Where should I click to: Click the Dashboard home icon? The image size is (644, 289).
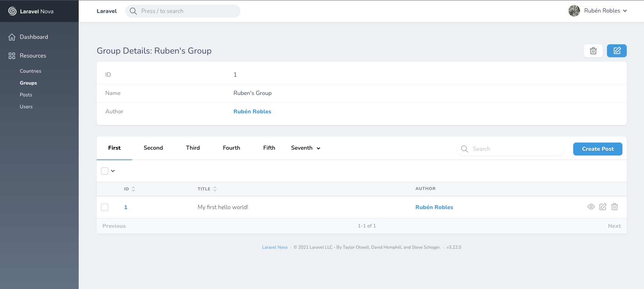click(x=12, y=37)
